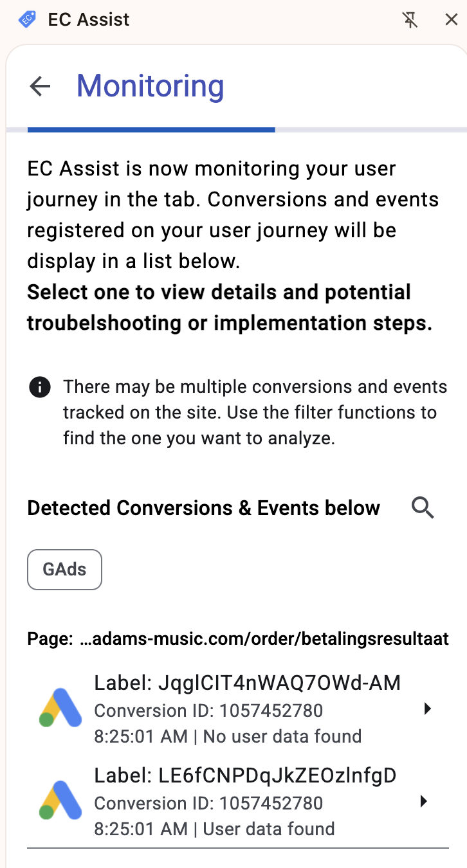Click the Monitoring heading
This screenshot has height=868, width=467.
(x=151, y=86)
